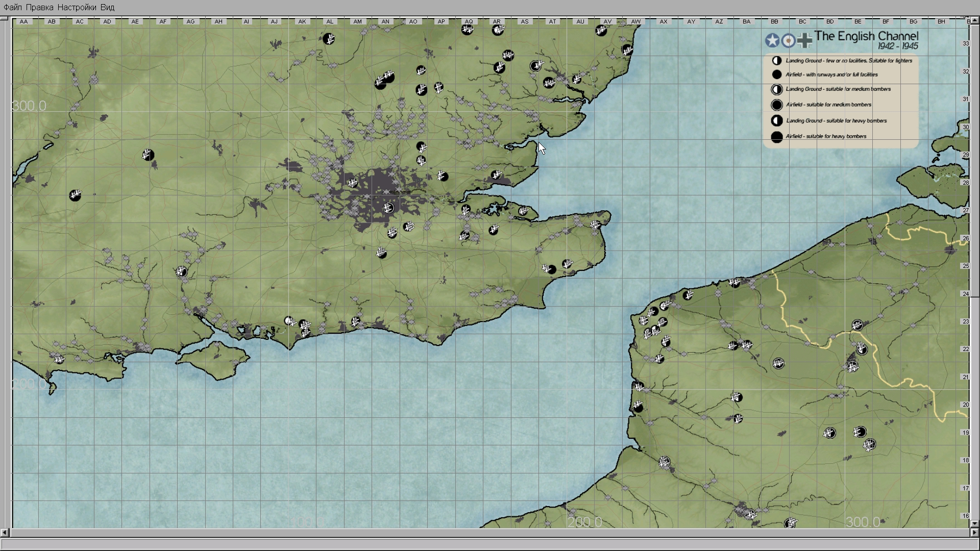Click 'Landing Ground suitable for fighters' legend symbol
This screenshot has width=980, height=551.
pos(777,61)
